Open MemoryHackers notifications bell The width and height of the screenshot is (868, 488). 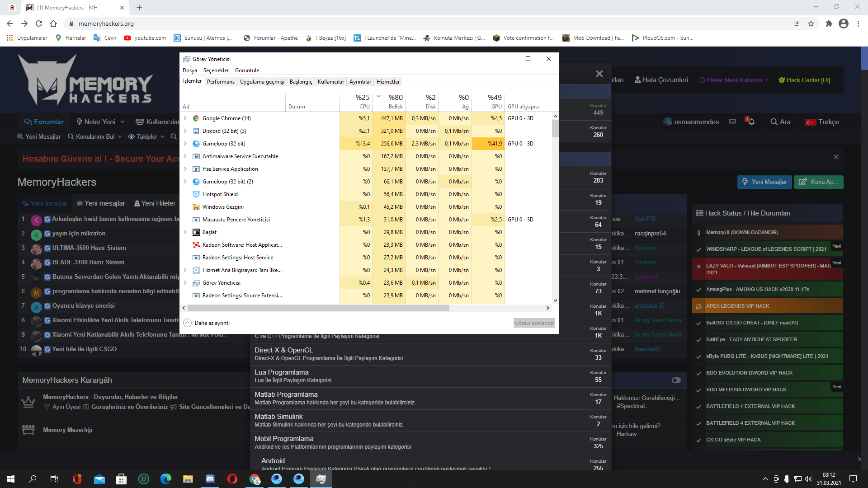point(750,122)
